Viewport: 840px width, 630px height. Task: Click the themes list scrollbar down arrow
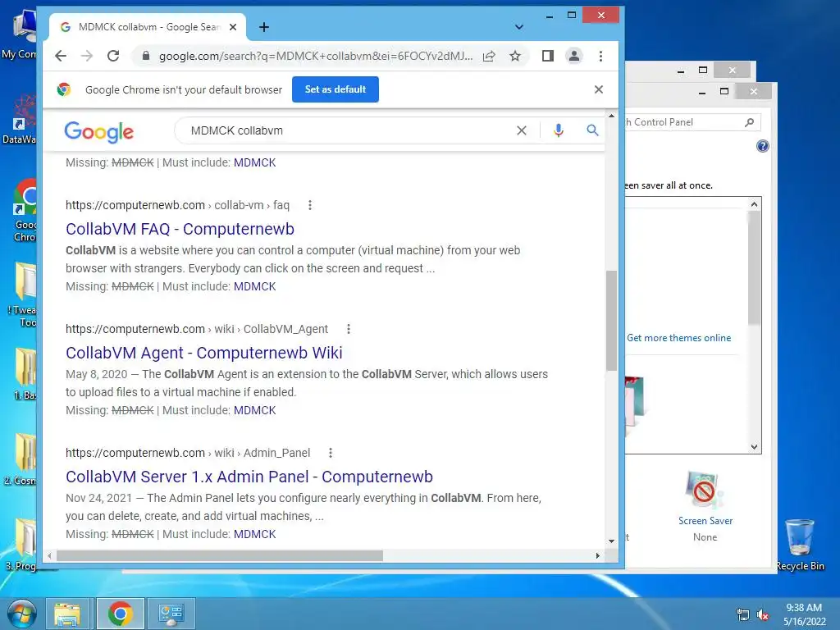(755, 447)
